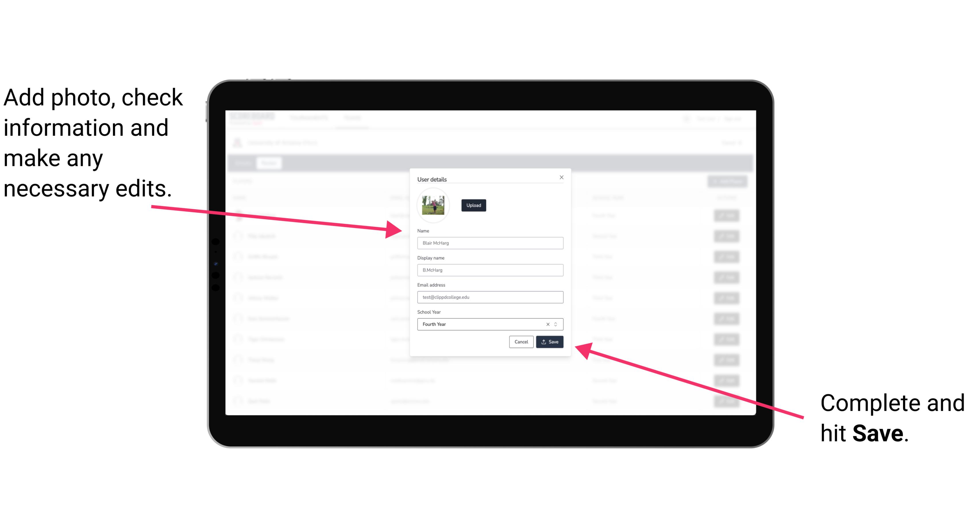The height and width of the screenshot is (527, 980).
Task: Click the Display name input field
Action: pos(490,270)
